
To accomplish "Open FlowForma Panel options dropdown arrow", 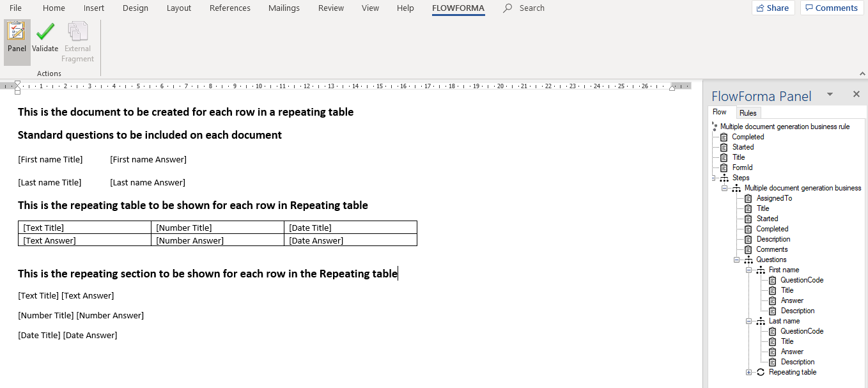I will pyautogui.click(x=830, y=94).
